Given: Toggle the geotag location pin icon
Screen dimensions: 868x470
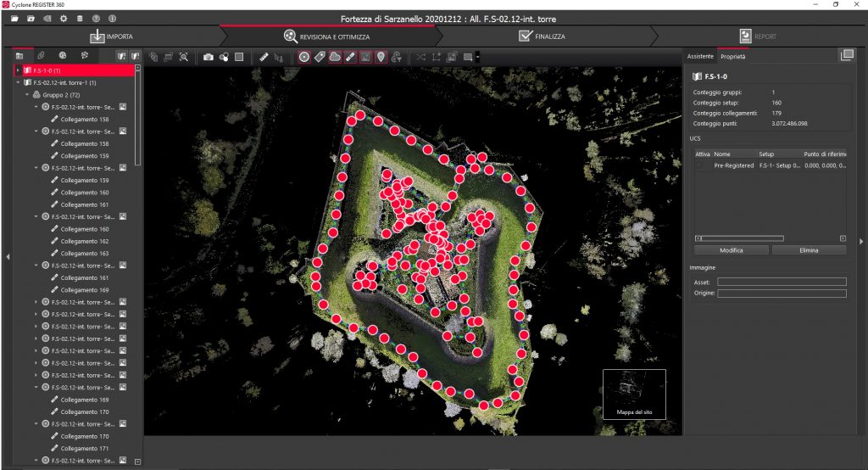Looking at the screenshot, I should coord(381,57).
